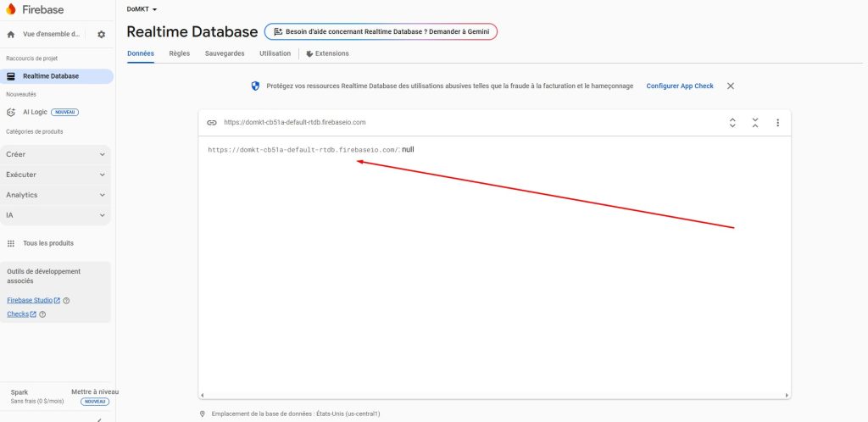Click the App Check shield icon
This screenshot has width=868, height=422.
(255, 86)
